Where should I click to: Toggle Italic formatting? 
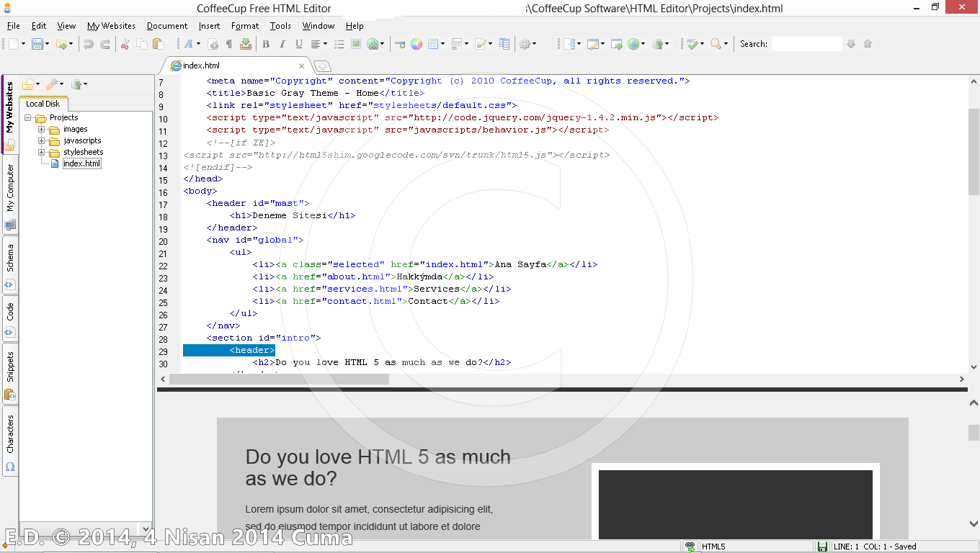[x=281, y=44]
